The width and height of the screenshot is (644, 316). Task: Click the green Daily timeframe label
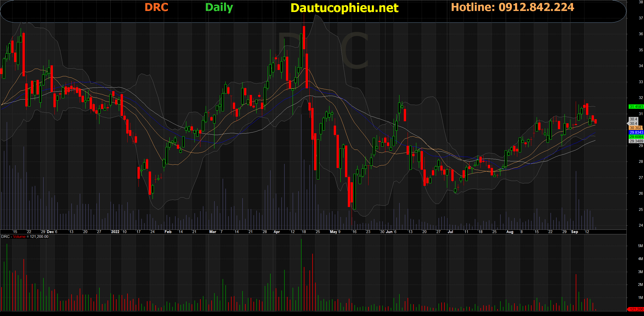pyautogui.click(x=219, y=7)
